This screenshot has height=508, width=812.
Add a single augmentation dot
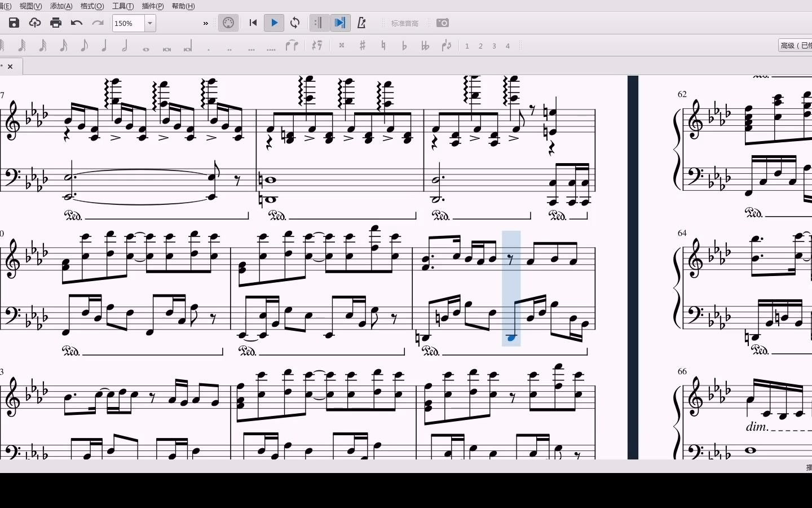pos(209,49)
